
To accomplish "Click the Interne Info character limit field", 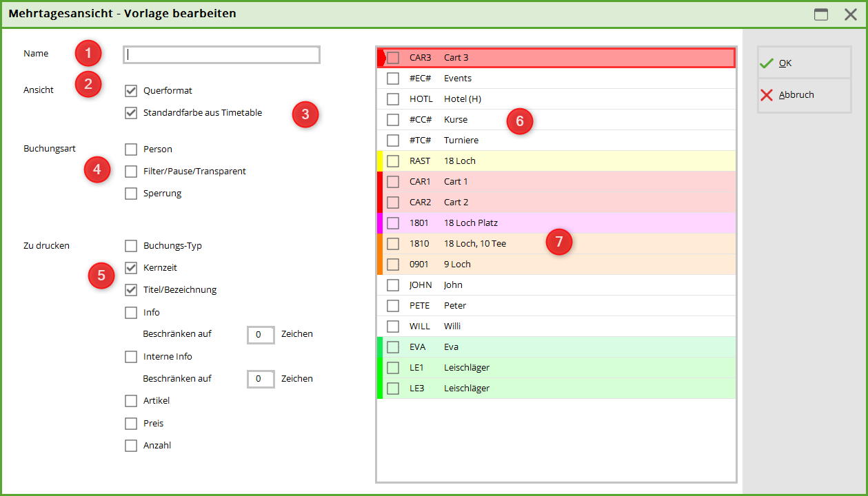I will pyautogui.click(x=261, y=379).
